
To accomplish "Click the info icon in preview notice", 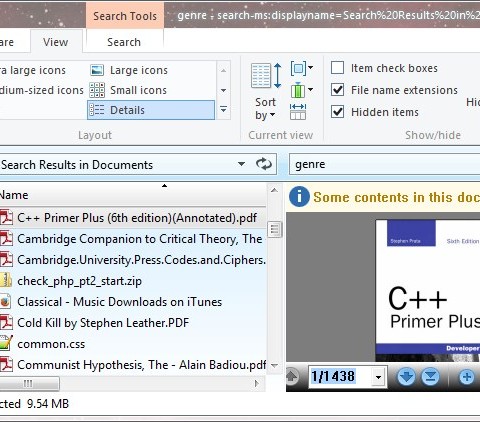I will (299, 196).
